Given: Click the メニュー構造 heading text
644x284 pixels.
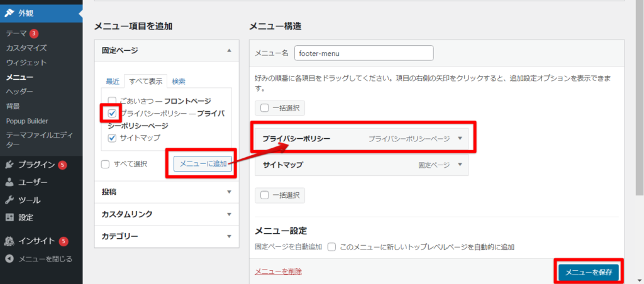Looking at the screenshot, I should pyautogui.click(x=275, y=26).
